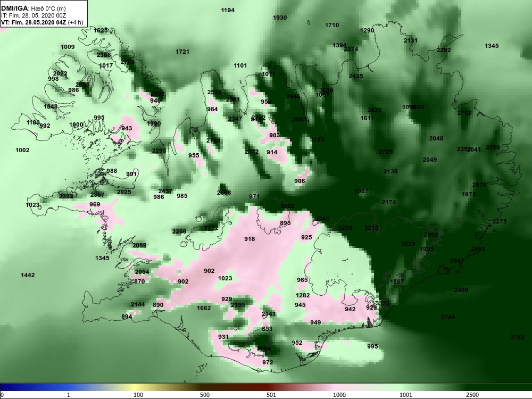The image size is (532, 399).
Task: Click the yellow section of the legend color bar
Action: pyautogui.click(x=136, y=387)
